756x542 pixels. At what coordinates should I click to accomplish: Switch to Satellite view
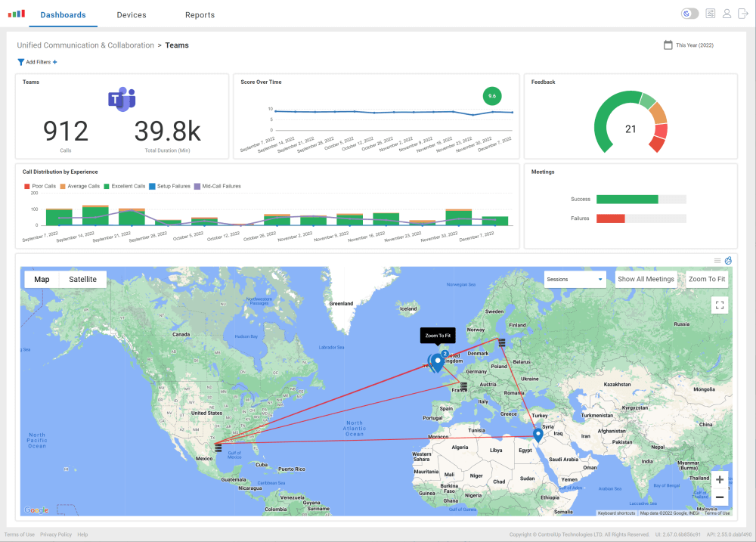tap(82, 279)
